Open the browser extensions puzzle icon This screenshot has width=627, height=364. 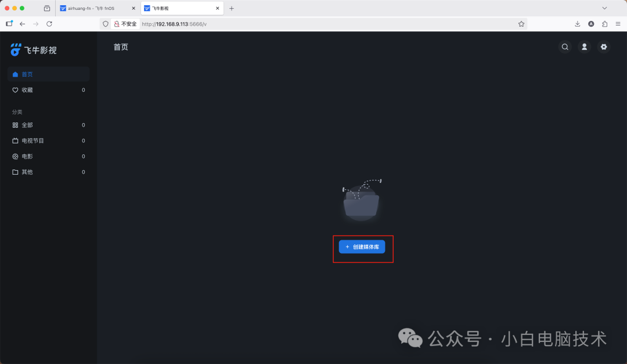click(x=604, y=24)
